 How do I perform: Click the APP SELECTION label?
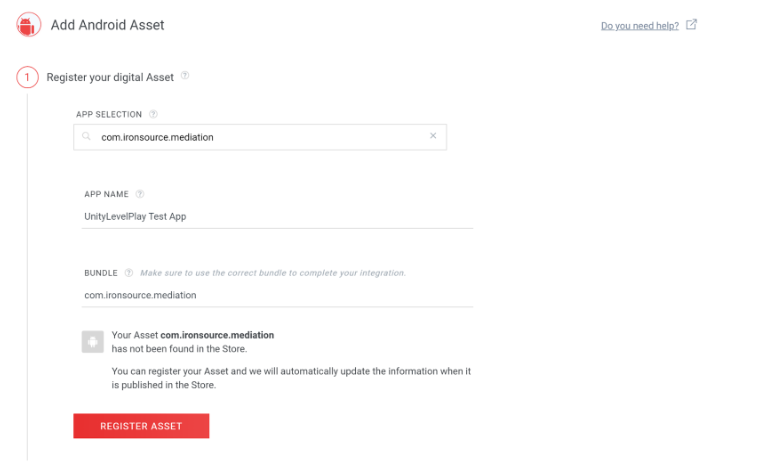(109, 115)
